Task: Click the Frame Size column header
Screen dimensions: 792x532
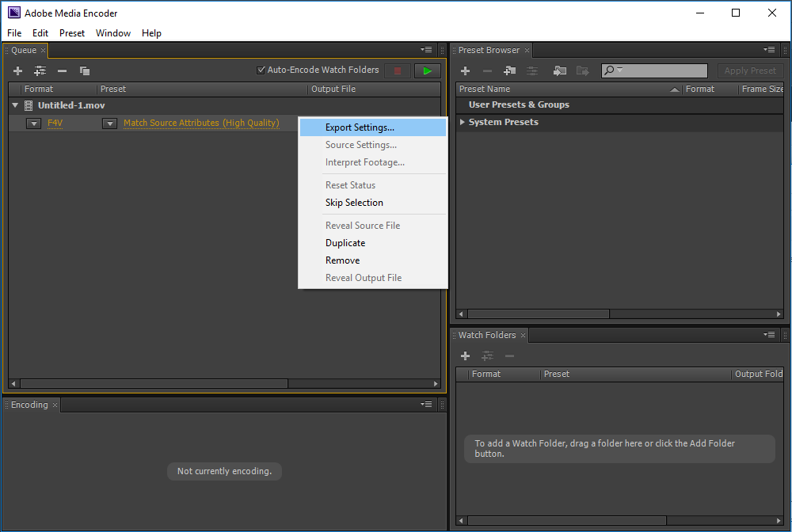Action: [761, 89]
